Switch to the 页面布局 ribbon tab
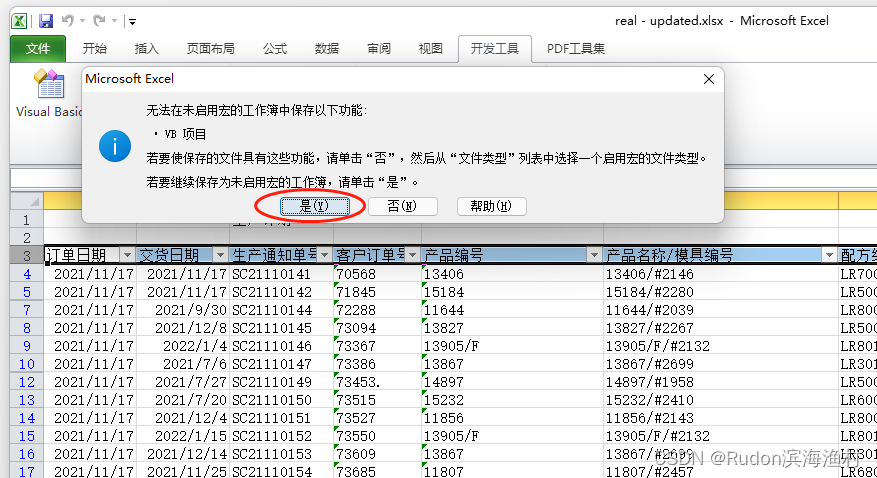The width and height of the screenshot is (877, 478). 210,49
